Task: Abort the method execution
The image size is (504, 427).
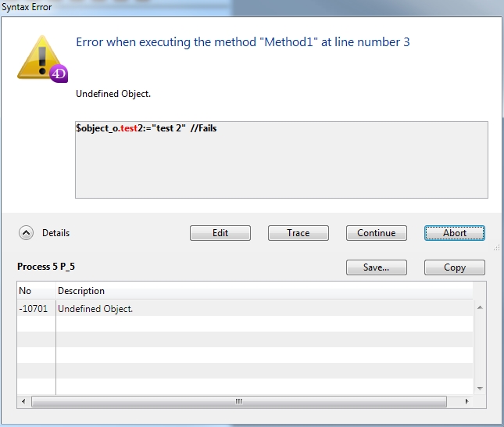Action: tap(454, 233)
